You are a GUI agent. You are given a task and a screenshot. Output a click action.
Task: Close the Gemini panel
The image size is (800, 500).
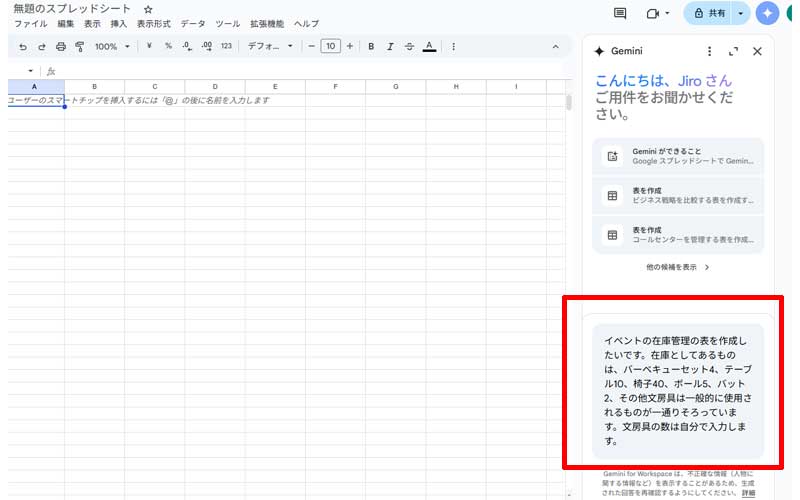click(x=757, y=51)
